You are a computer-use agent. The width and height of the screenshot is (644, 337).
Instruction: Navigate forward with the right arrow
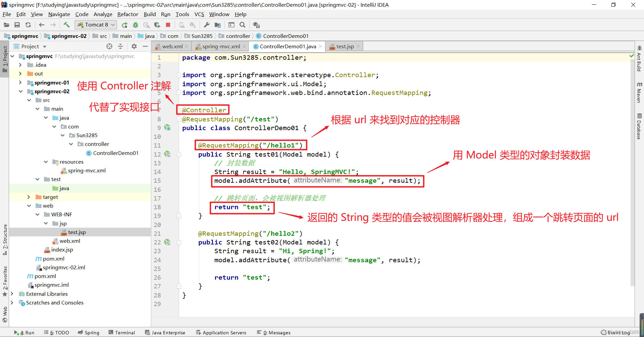coord(53,25)
